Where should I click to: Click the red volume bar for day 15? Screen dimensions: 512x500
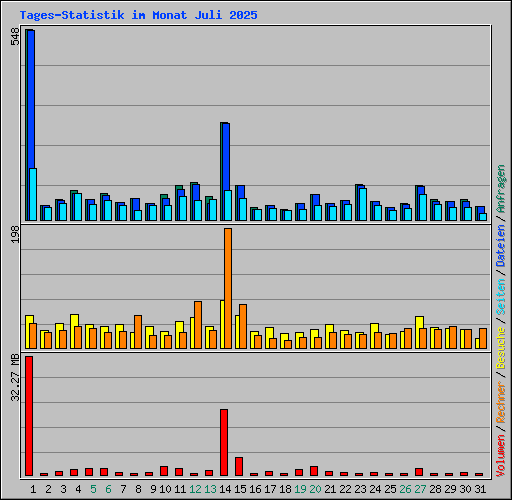pos(239,466)
